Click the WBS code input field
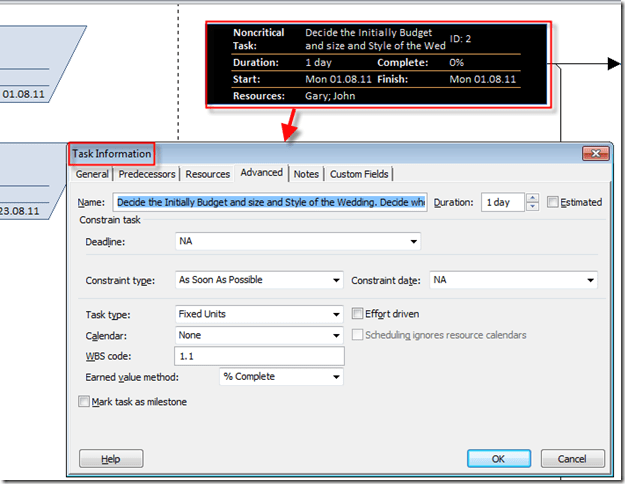The width and height of the screenshot is (625, 484). [x=259, y=356]
